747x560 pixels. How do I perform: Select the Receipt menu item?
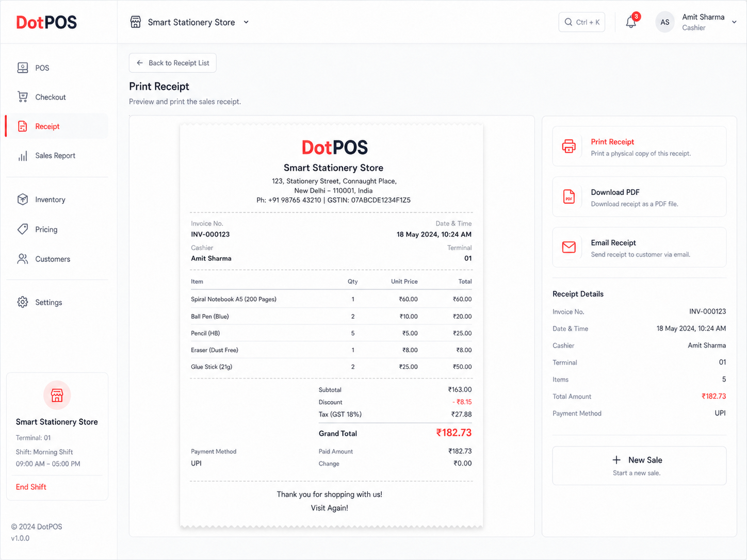57,126
